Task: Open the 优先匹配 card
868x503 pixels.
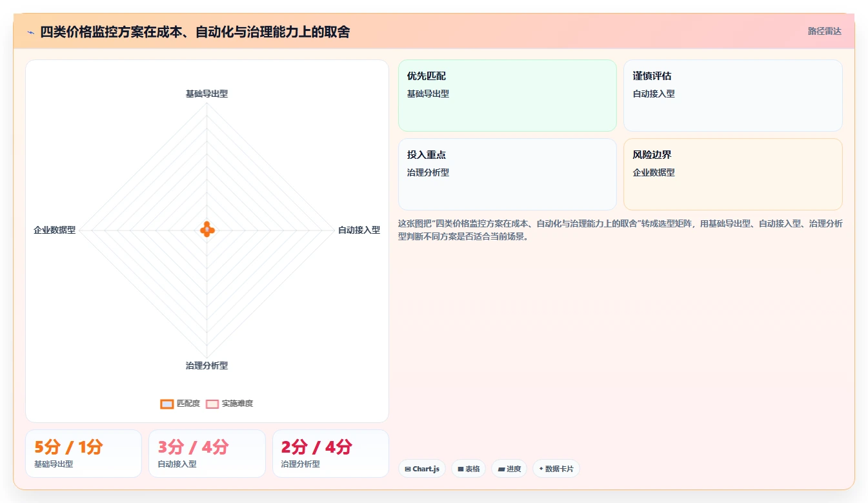Action: point(507,96)
